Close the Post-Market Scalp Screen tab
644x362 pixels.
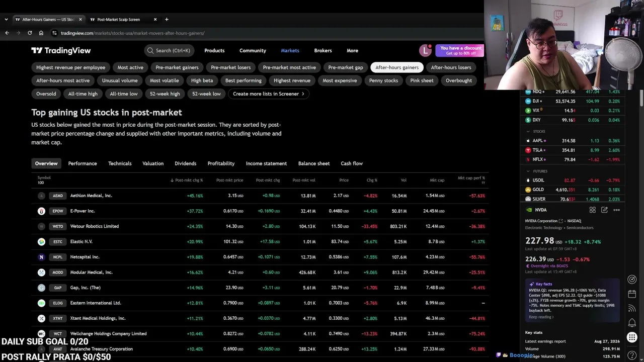155,19
